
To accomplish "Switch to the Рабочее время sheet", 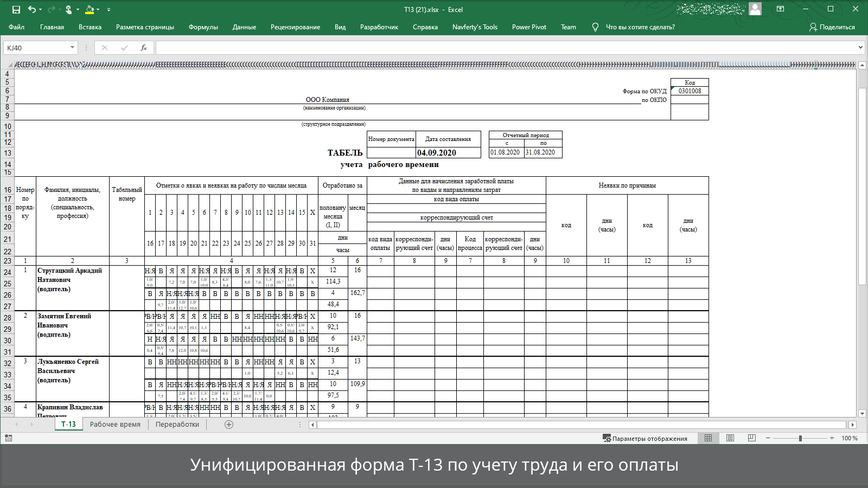I will (x=115, y=424).
